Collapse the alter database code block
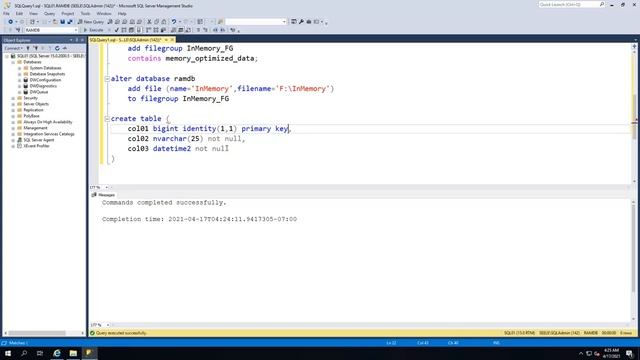 (107, 78)
